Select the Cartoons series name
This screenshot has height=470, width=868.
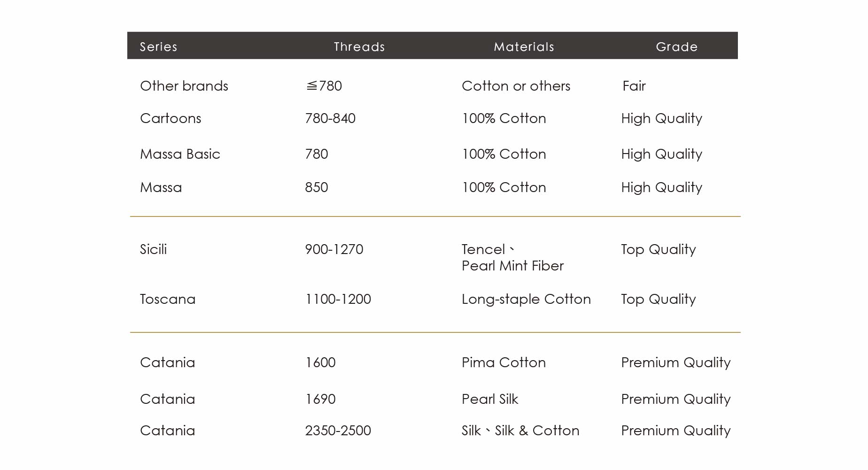coord(170,118)
